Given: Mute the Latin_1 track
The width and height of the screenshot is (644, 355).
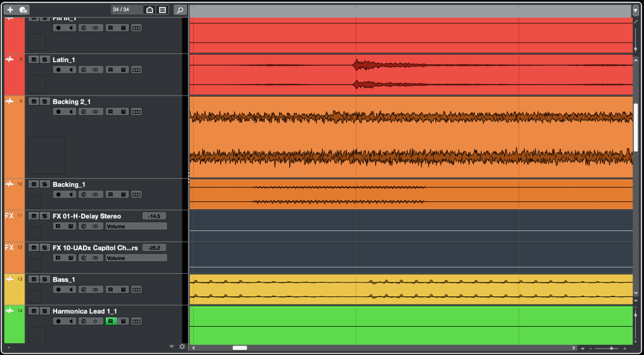Looking at the screenshot, I should tap(33, 59).
